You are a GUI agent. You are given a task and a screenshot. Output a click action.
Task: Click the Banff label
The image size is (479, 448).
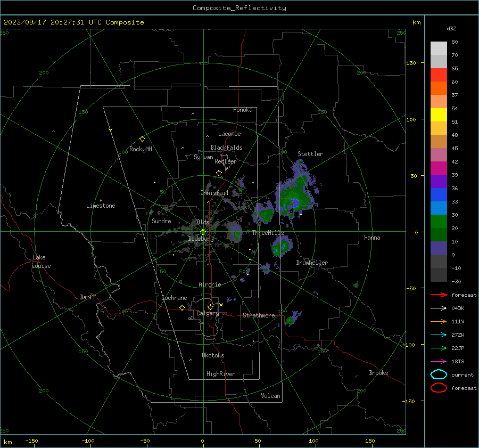pyautogui.click(x=88, y=297)
